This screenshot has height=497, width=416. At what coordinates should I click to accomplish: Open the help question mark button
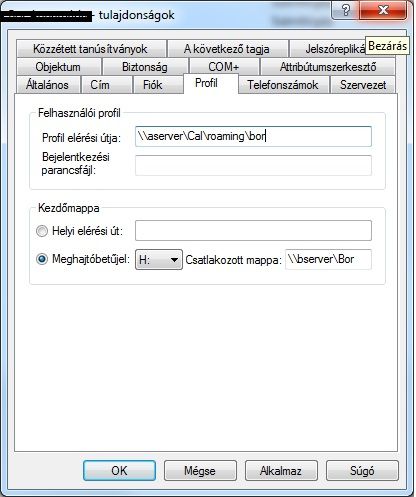(x=345, y=10)
